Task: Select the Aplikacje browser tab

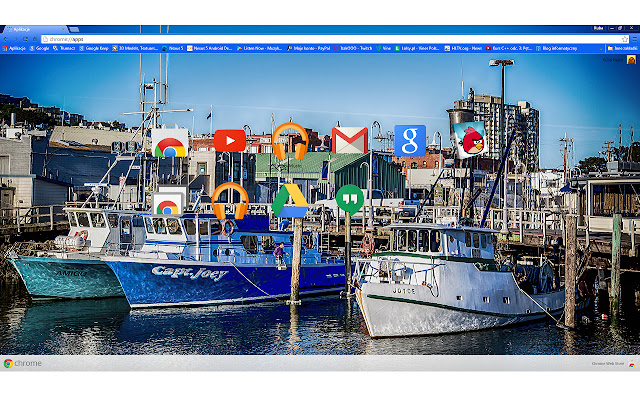Action: click(34, 29)
